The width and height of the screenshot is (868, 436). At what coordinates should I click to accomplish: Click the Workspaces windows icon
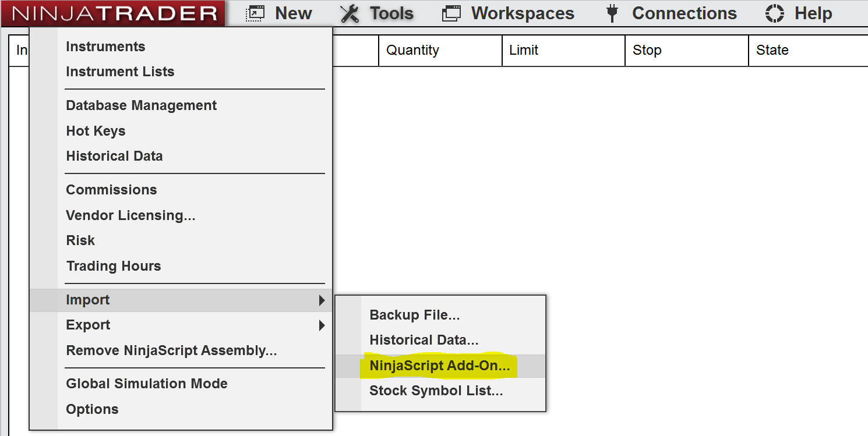[x=451, y=13]
